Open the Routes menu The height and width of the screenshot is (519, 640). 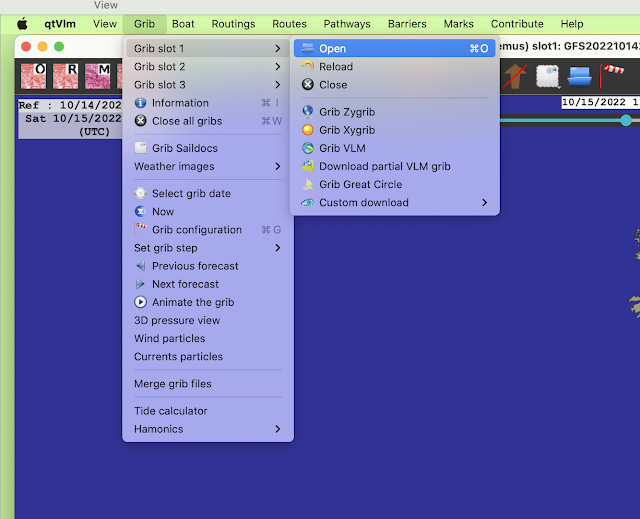coord(289,24)
